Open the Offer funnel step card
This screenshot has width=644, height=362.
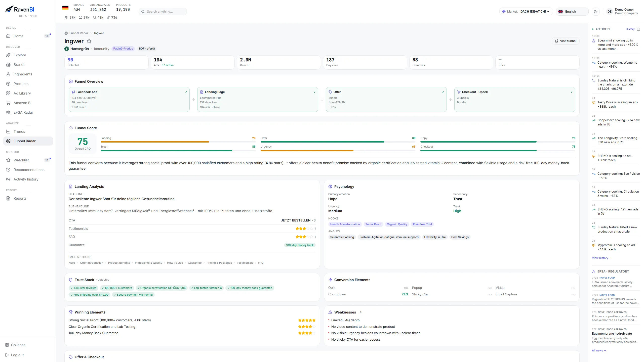(386, 99)
